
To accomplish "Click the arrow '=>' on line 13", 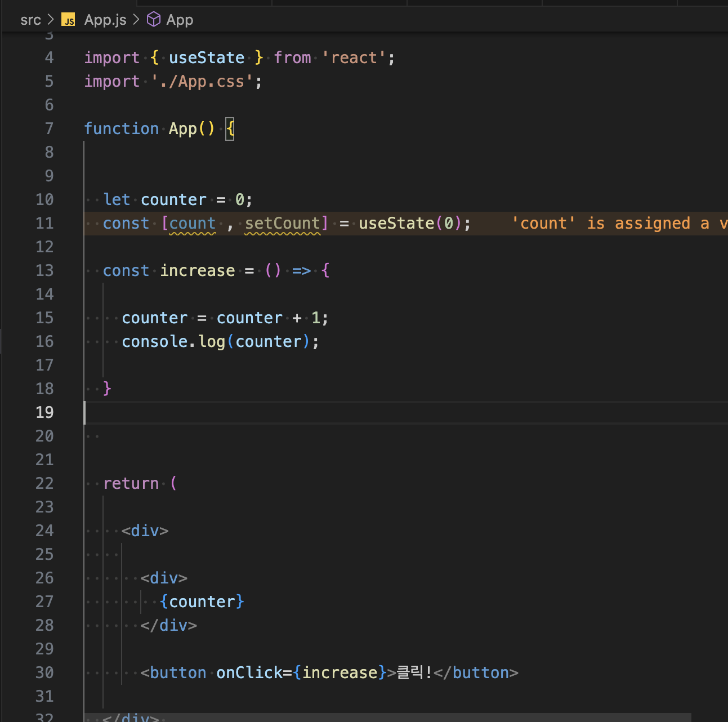I will coord(301,270).
